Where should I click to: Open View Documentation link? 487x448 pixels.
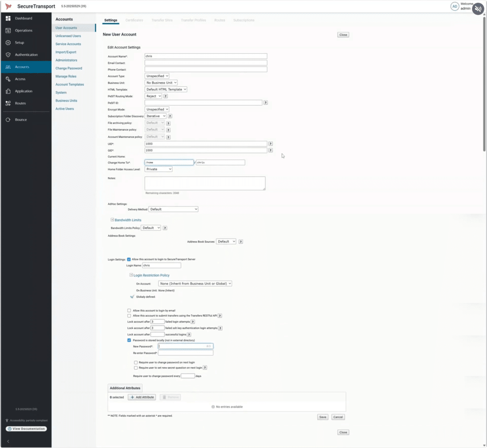click(x=26, y=429)
